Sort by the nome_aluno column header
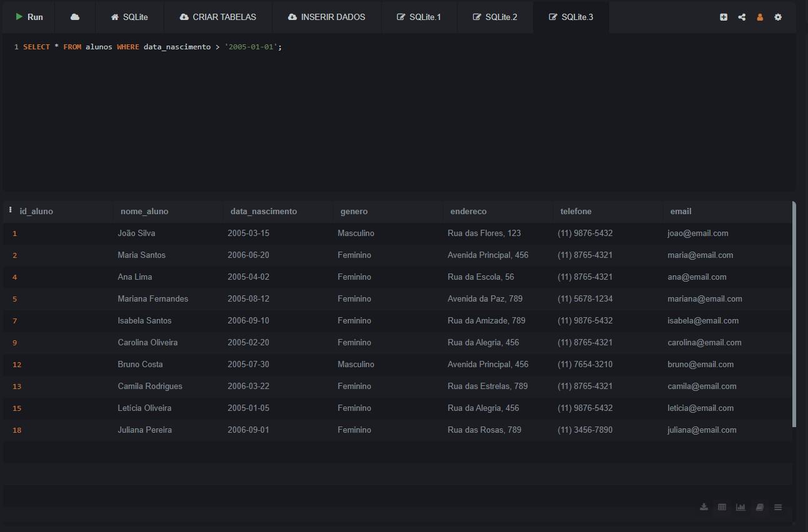808x532 pixels. [144, 212]
